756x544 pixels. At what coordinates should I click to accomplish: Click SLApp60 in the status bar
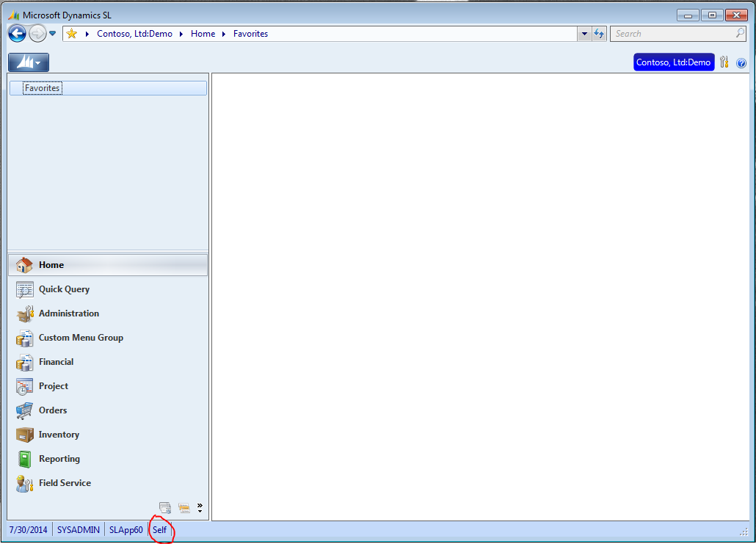[126, 529]
